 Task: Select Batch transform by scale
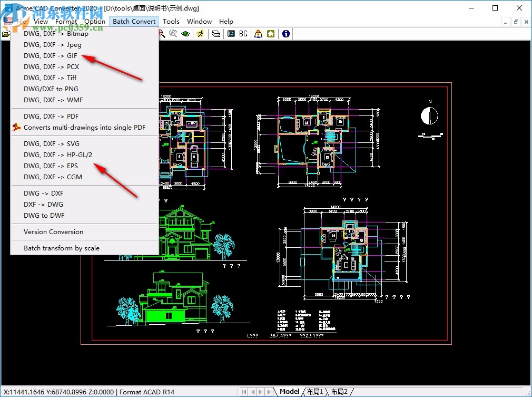pyautogui.click(x=61, y=248)
